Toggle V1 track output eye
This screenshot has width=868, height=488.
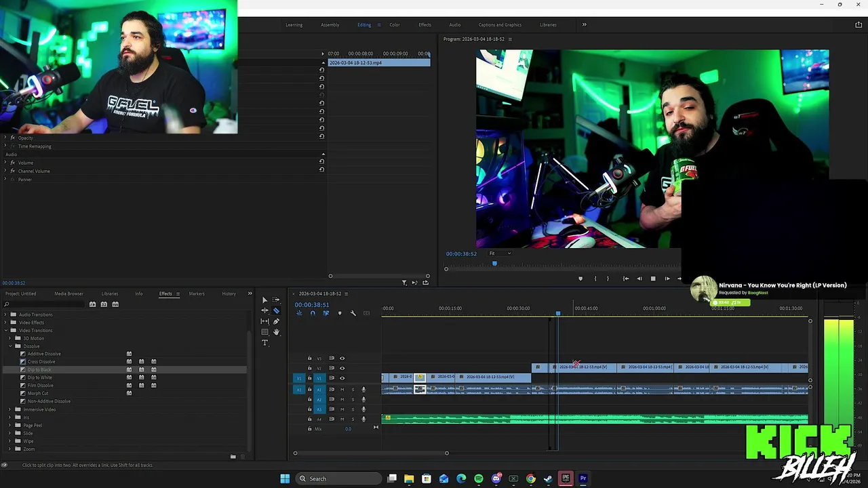(342, 378)
